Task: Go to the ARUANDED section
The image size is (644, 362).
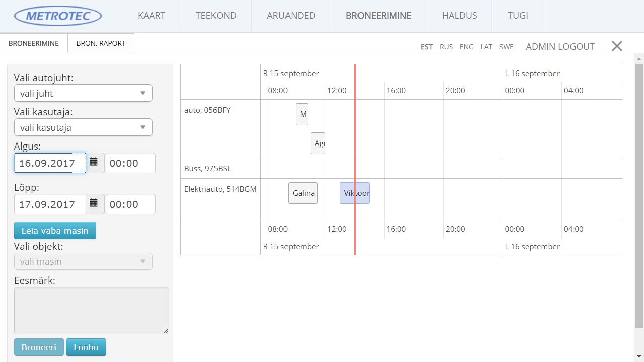Action: (291, 16)
